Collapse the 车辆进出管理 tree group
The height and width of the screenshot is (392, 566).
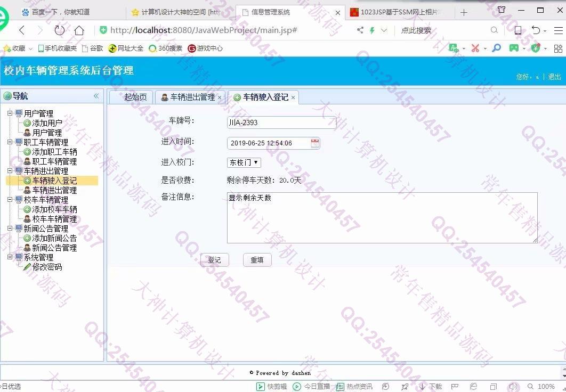point(10,171)
